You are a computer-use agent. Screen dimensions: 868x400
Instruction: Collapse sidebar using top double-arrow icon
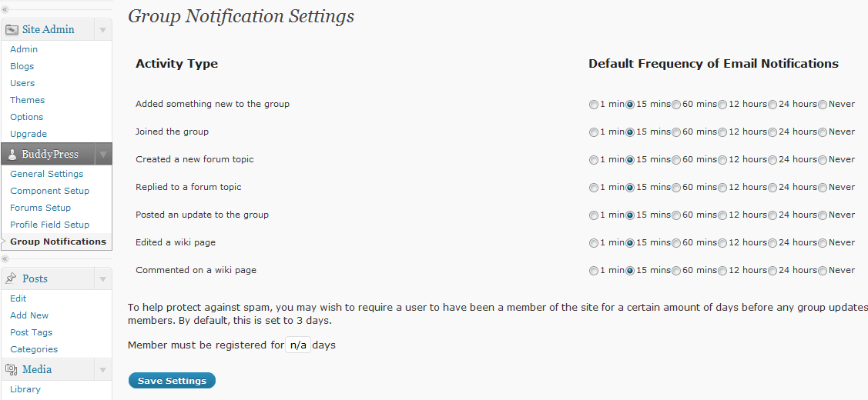pos(5,9)
